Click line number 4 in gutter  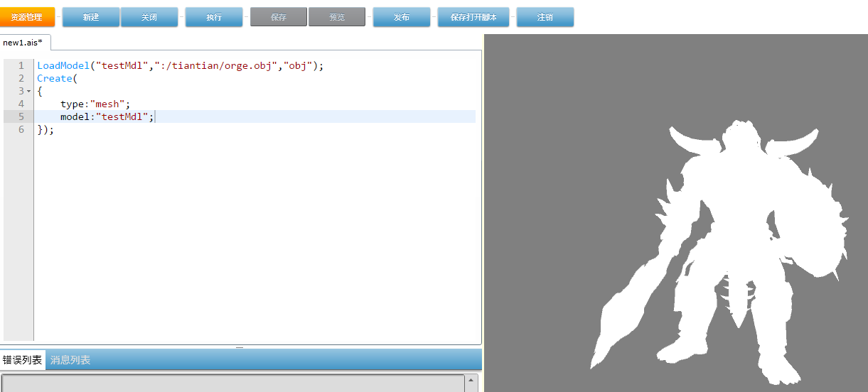coord(21,104)
